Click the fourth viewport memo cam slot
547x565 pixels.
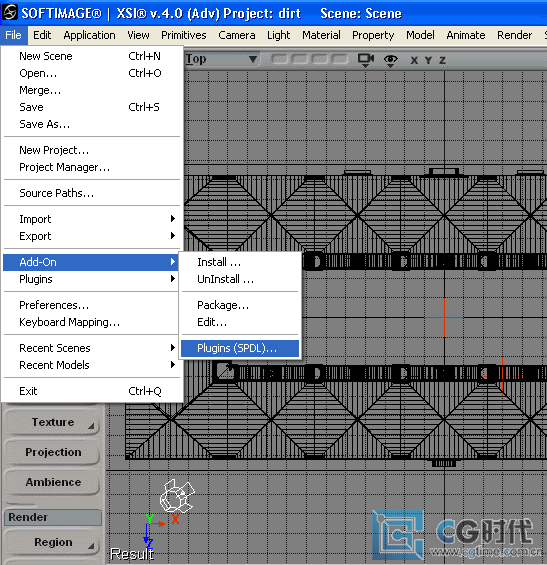click(x=339, y=59)
